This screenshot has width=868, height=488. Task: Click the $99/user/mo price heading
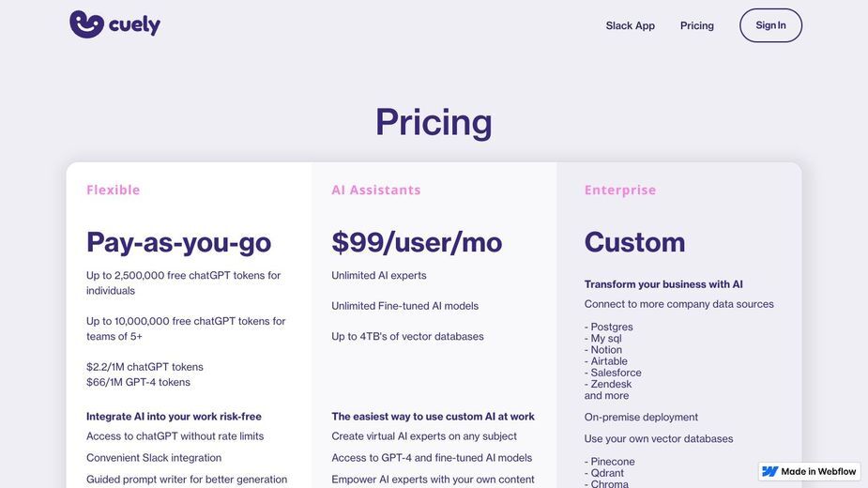tap(417, 243)
